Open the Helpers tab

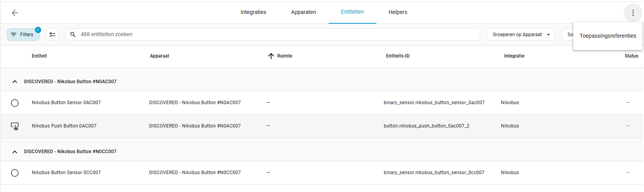coord(398,12)
